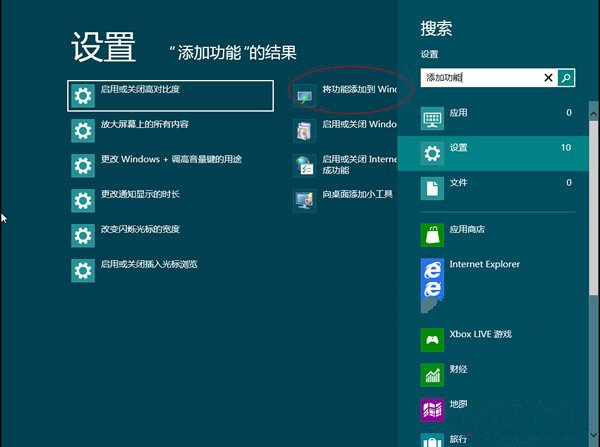Screen dimensions: 600x447
Task: Open result 启用或关闭插入光标浏览
Action: click(149, 264)
